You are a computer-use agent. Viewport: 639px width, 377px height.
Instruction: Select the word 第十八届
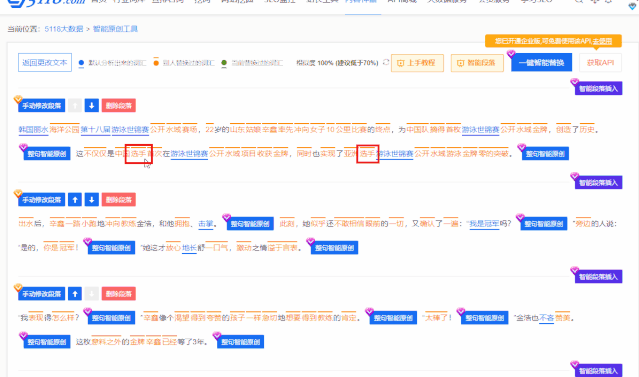96,130
